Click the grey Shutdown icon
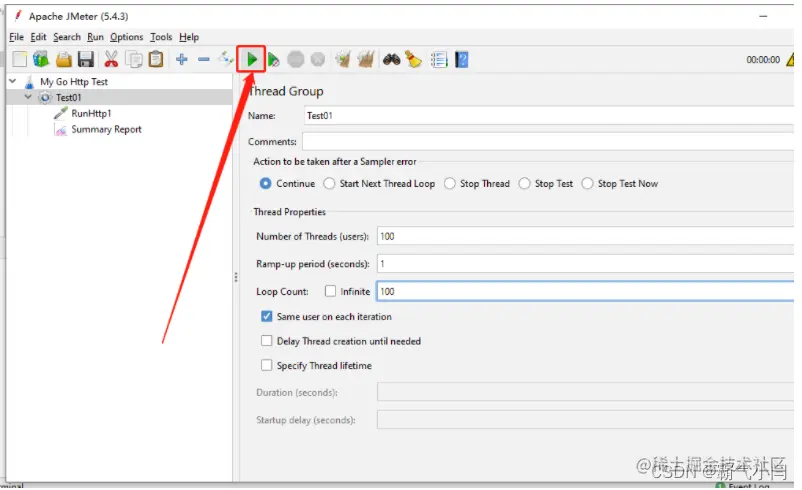This screenshot has width=802, height=490. click(x=318, y=60)
